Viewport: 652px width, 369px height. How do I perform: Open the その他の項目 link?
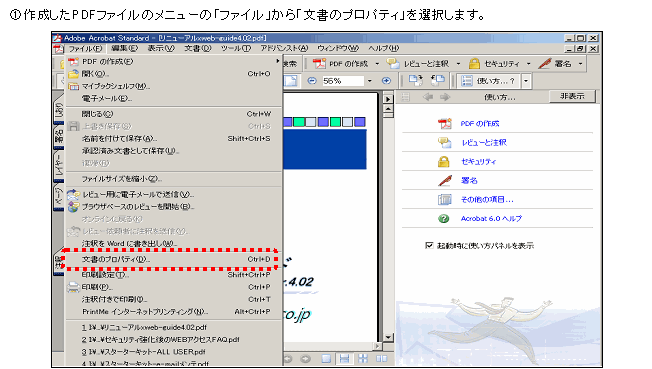[487, 200]
